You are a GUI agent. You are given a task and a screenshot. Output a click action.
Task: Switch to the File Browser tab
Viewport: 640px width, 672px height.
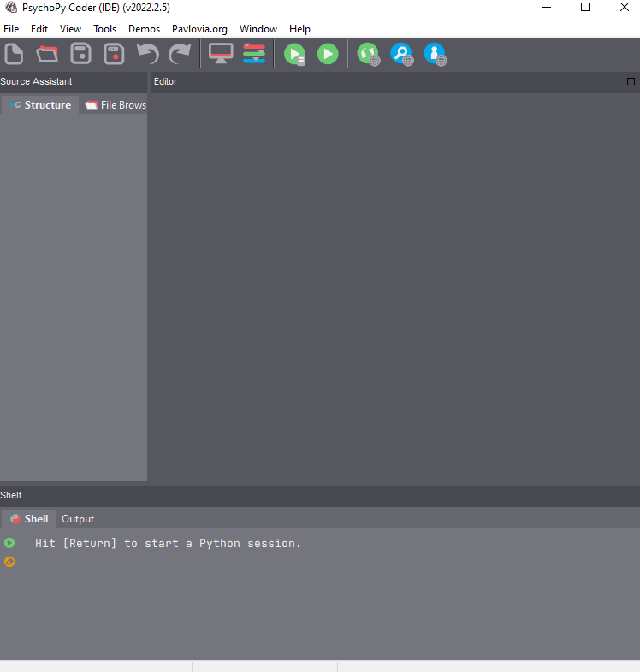click(115, 105)
